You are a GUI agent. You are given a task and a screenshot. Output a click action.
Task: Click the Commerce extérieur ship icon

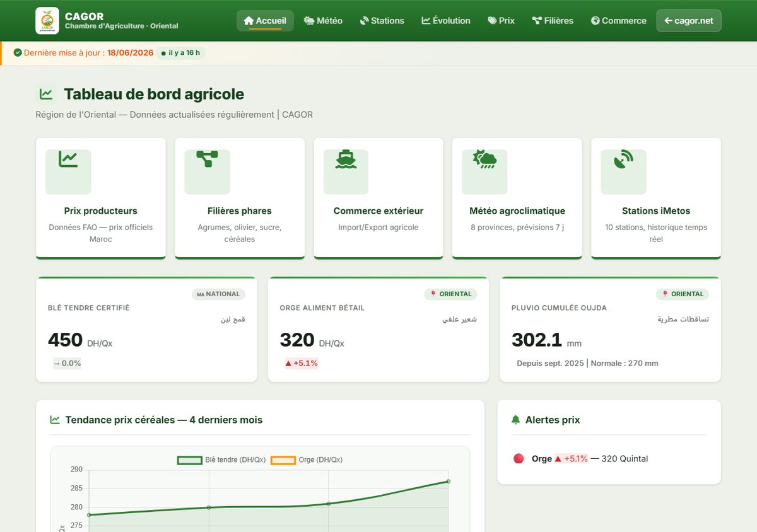point(346,159)
